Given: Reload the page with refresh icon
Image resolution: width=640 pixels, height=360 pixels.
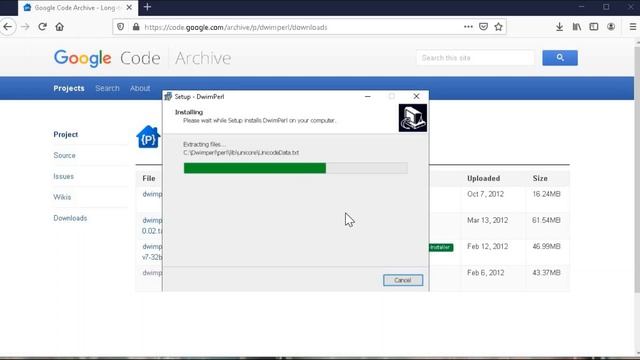Looking at the screenshot, I should click(x=42, y=27).
